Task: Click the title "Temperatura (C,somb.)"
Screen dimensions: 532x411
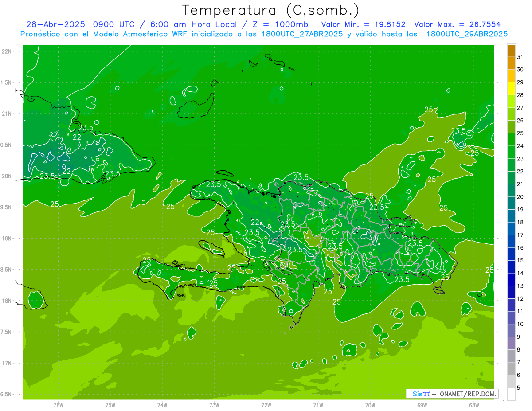Action: [x=270, y=11]
